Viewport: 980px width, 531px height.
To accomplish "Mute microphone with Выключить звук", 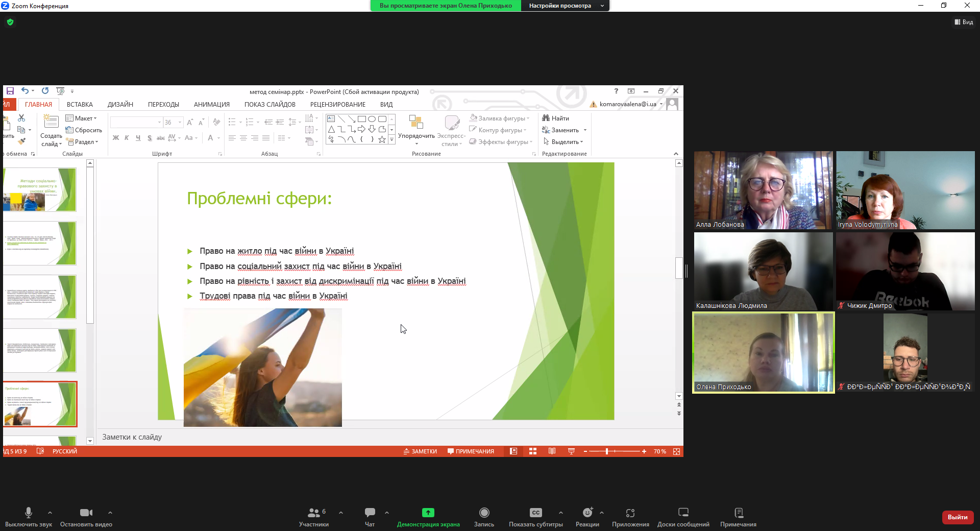I will pos(29,517).
